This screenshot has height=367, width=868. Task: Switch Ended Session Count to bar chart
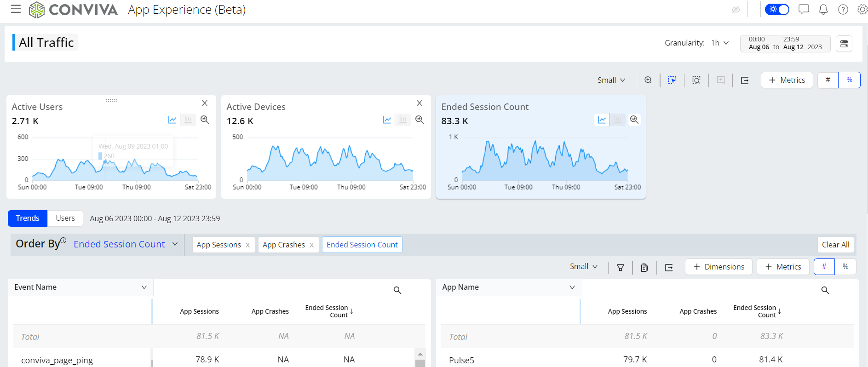(618, 120)
